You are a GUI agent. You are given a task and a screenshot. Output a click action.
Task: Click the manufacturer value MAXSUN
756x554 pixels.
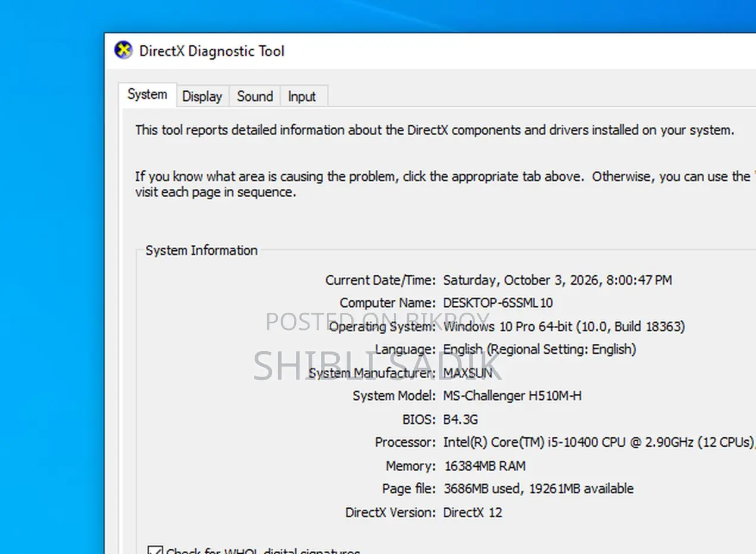(x=468, y=373)
